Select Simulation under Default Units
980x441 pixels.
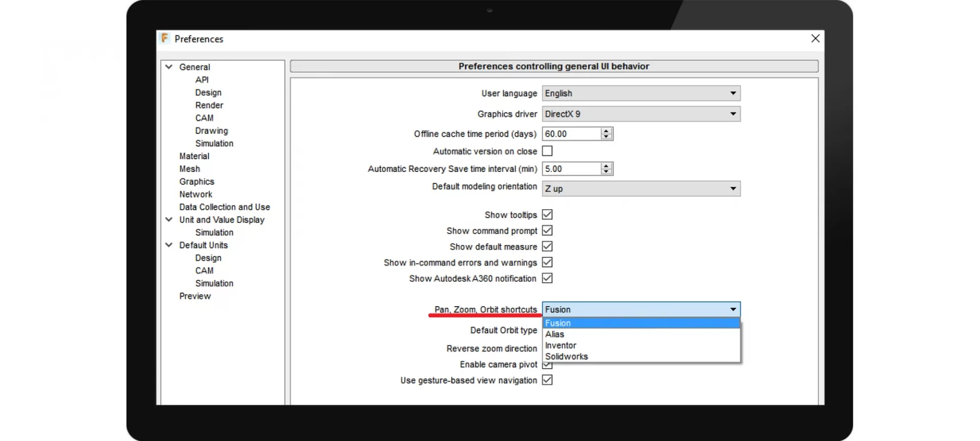pyautogui.click(x=214, y=284)
